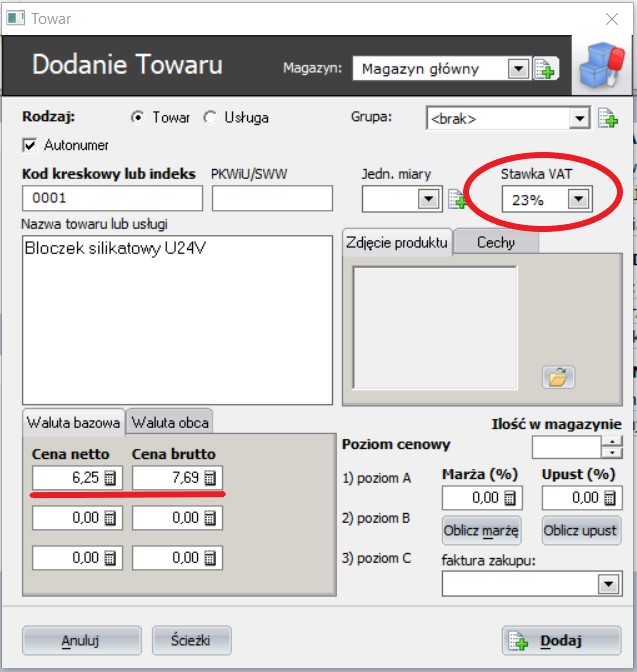Uncheck the Autonumer checkbox

click(30, 145)
